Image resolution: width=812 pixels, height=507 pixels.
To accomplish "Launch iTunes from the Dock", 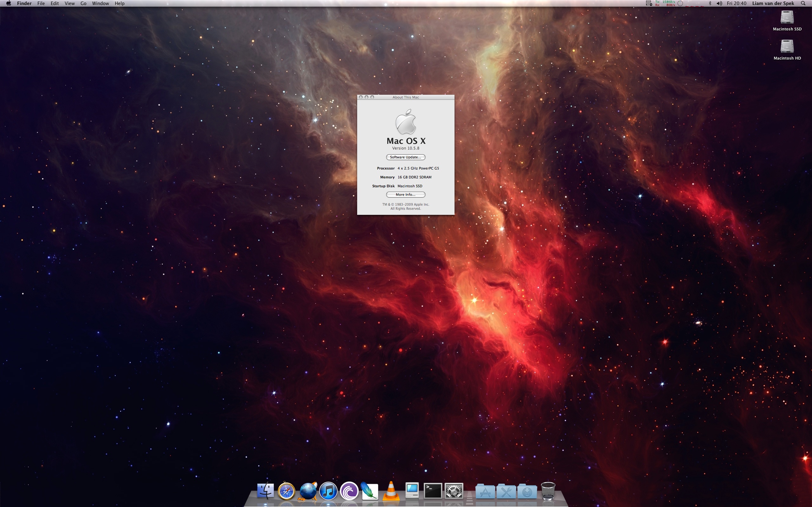I will (x=328, y=491).
